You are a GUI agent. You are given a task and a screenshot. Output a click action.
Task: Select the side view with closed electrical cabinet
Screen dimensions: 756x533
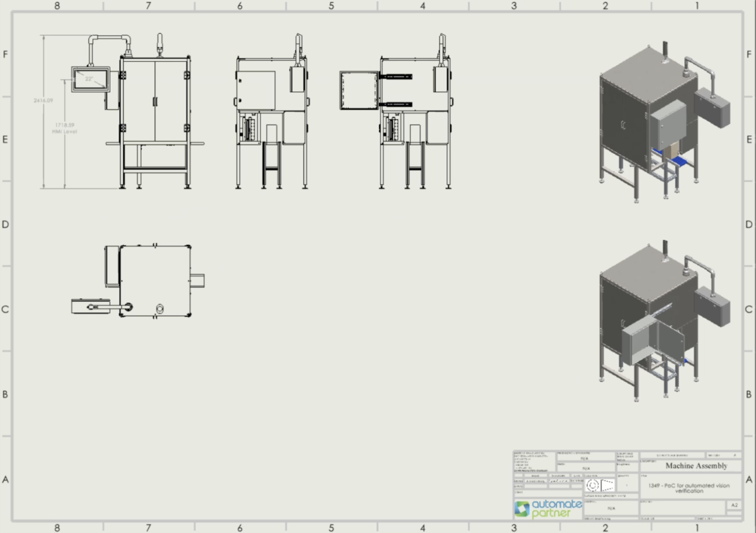point(272,111)
